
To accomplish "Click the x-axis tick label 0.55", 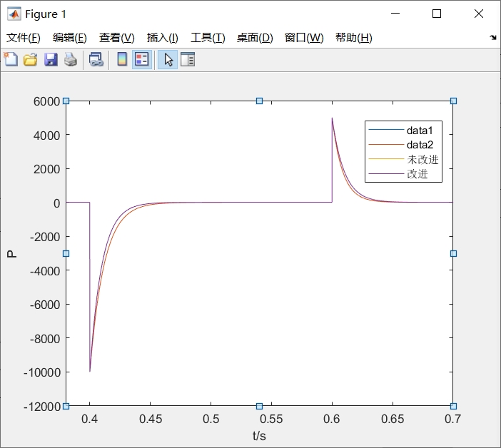I will tap(271, 419).
